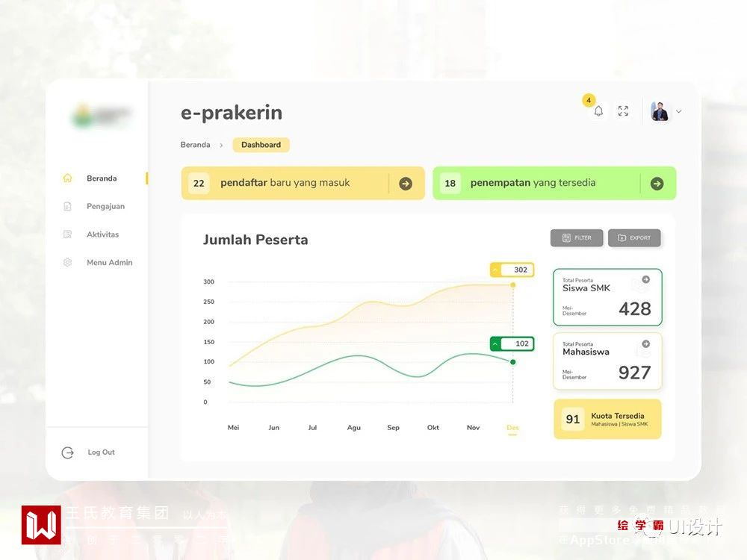Select the Nov month label
This screenshot has height=560, width=747.
(473, 428)
